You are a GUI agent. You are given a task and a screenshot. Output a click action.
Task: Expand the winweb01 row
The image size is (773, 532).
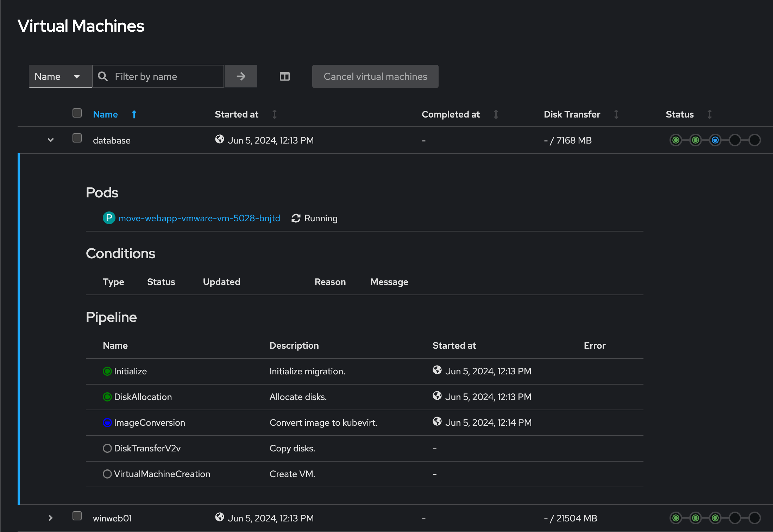pyautogui.click(x=50, y=518)
